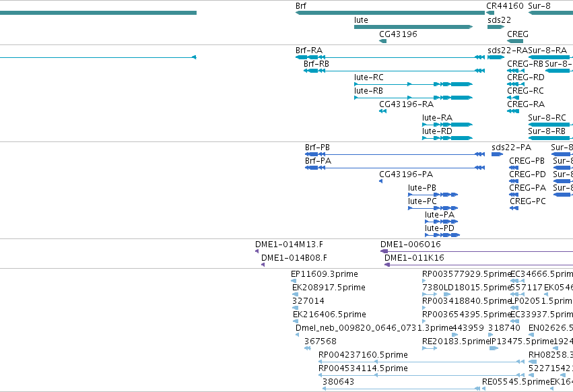Screen dimensions: 573x392
Task: Select the RP004534114.5prime EST label
Action: 363,368
